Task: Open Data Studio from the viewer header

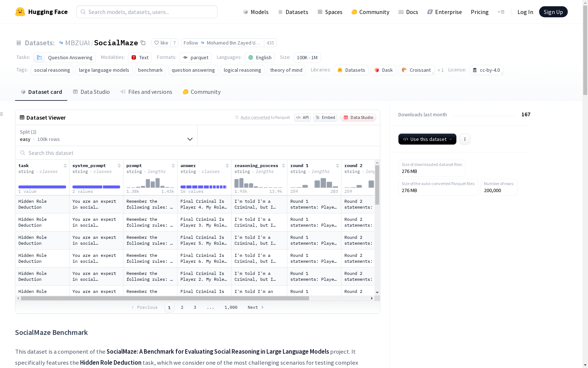Action: (x=358, y=117)
